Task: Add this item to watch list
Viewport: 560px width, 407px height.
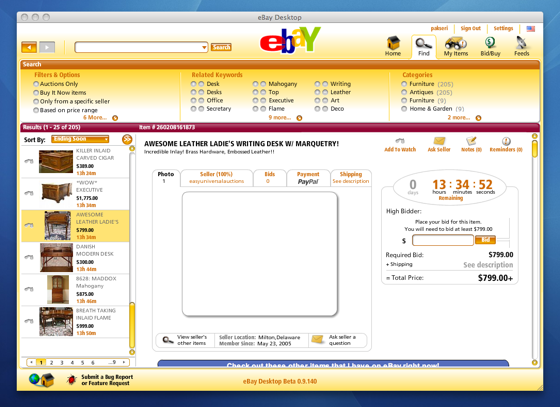Action: pyautogui.click(x=400, y=145)
